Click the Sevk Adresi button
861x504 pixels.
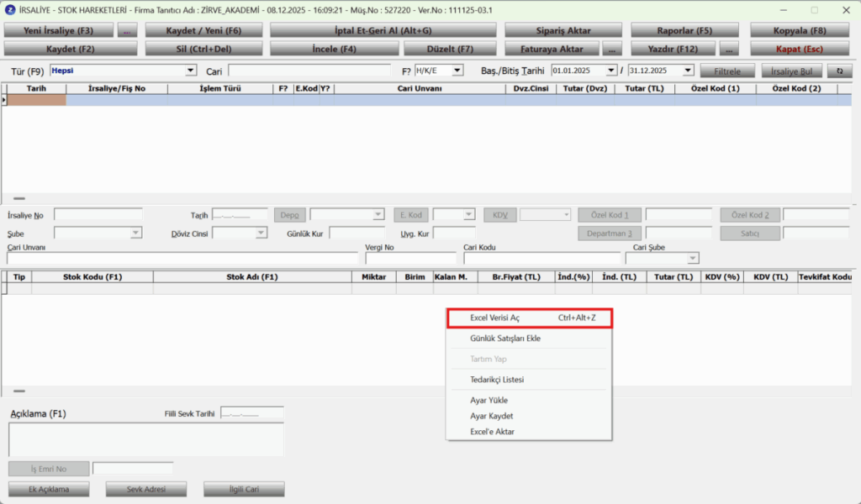coord(146,489)
